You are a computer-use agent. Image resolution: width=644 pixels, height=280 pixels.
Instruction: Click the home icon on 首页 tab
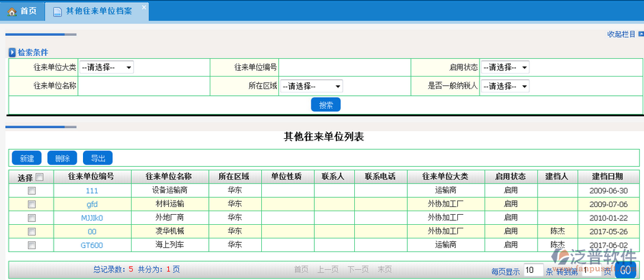click(12, 11)
